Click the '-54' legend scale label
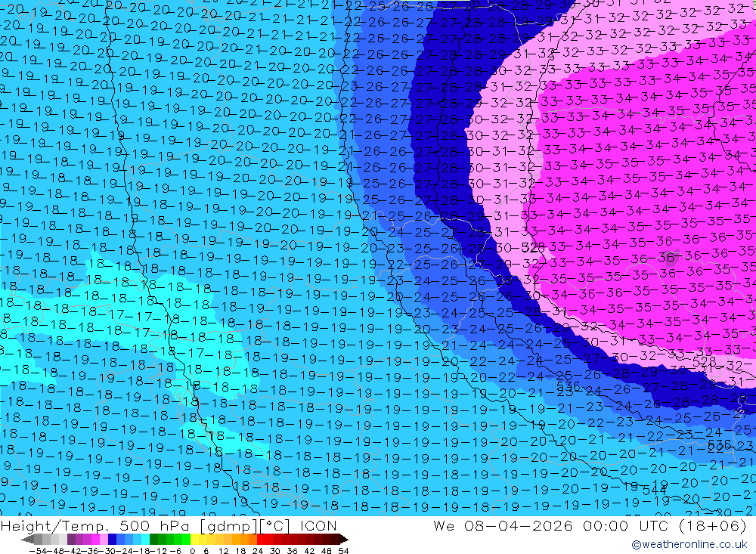 38,551
